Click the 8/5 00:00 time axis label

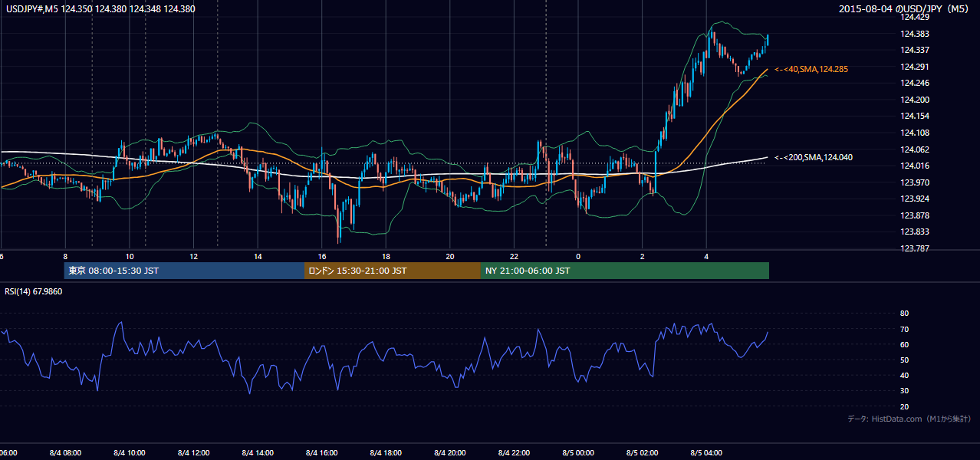pyautogui.click(x=578, y=453)
